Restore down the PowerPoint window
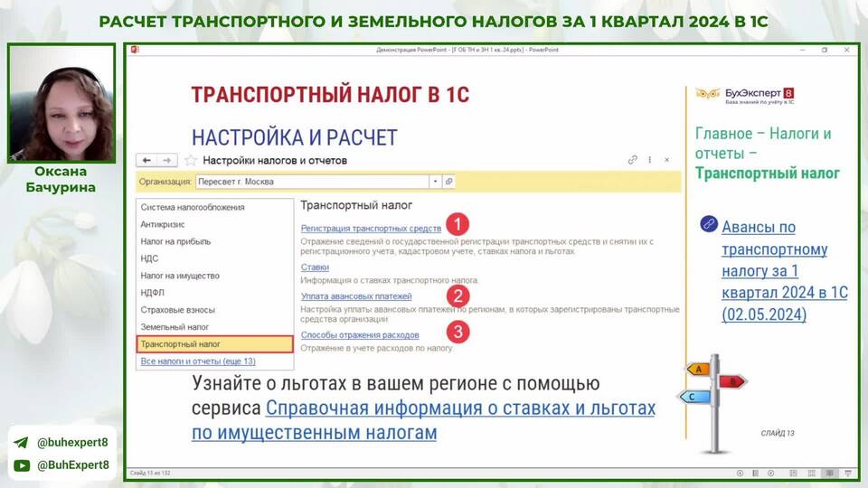The image size is (868, 488). tap(825, 50)
